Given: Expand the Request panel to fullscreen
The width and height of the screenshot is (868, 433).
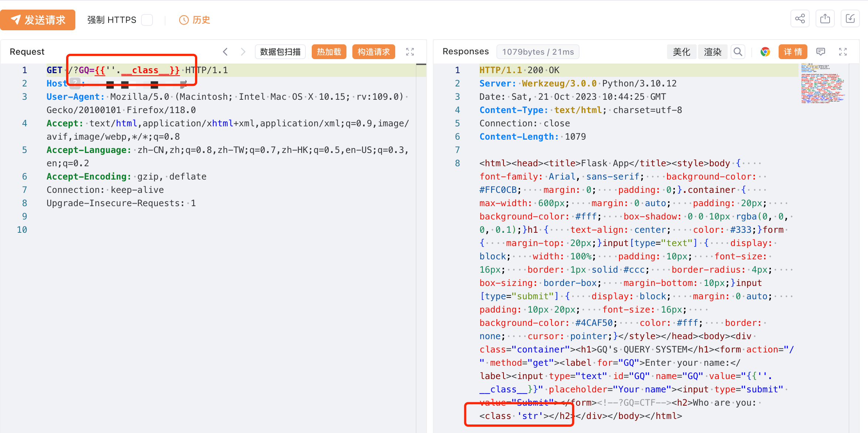Looking at the screenshot, I should (410, 52).
